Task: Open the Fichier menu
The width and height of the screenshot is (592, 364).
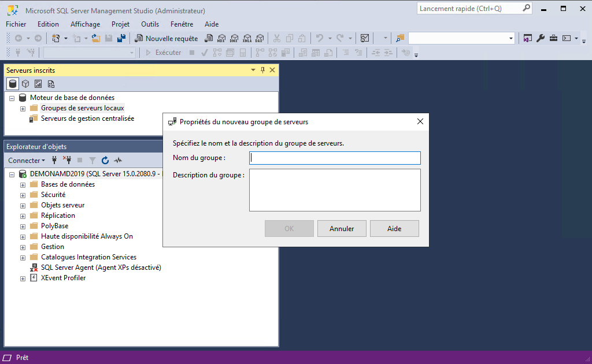Action: point(16,24)
